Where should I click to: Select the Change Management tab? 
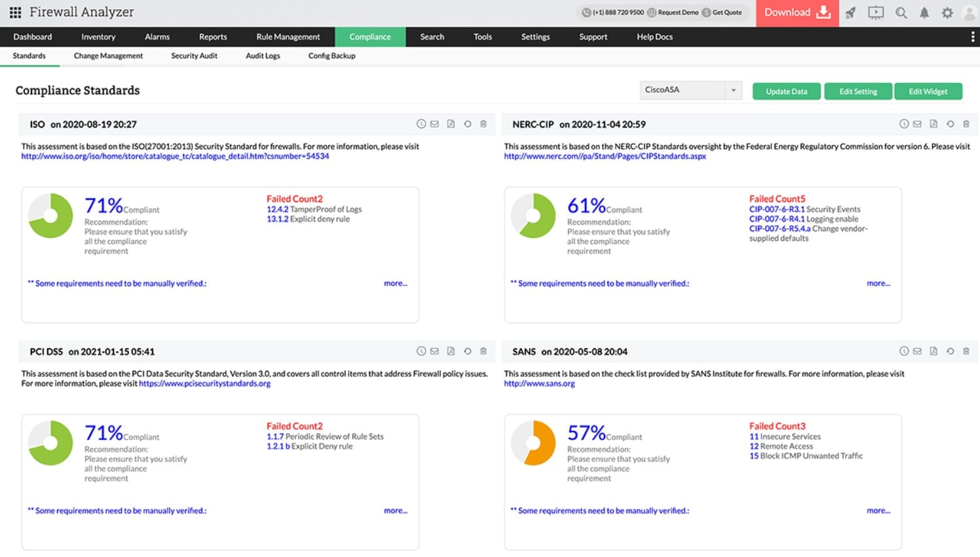tap(107, 56)
